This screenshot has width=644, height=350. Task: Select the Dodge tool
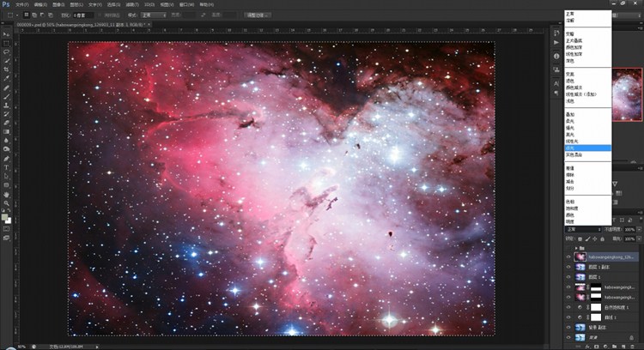6,149
